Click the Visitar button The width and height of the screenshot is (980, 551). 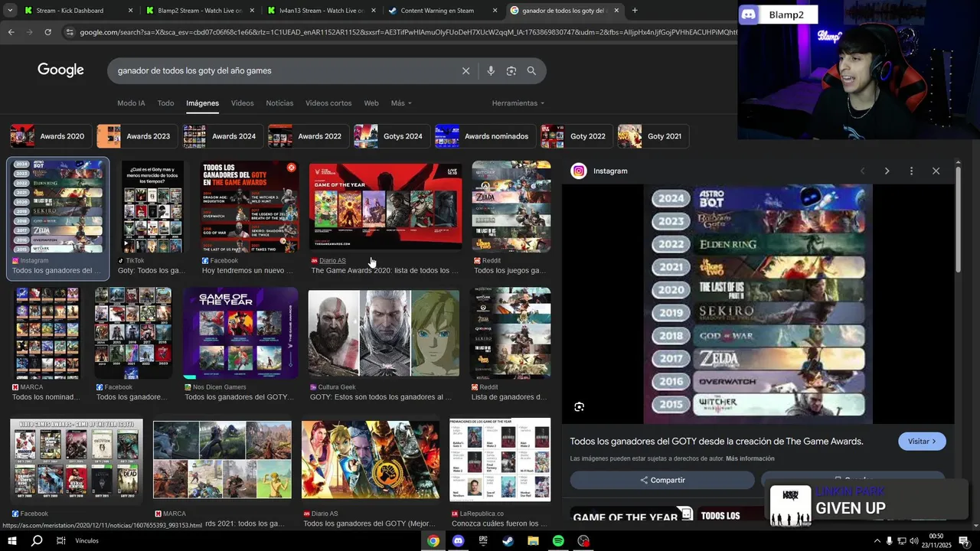click(922, 442)
